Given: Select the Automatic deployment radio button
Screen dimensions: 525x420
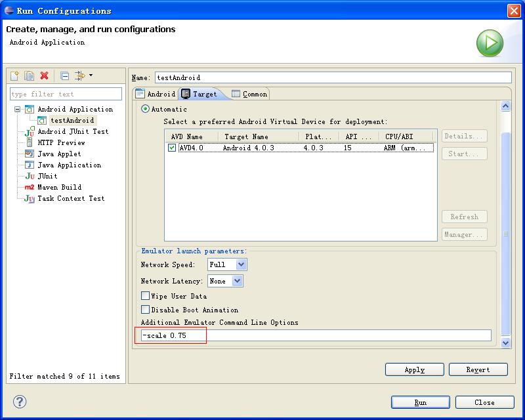Looking at the screenshot, I should (145, 109).
